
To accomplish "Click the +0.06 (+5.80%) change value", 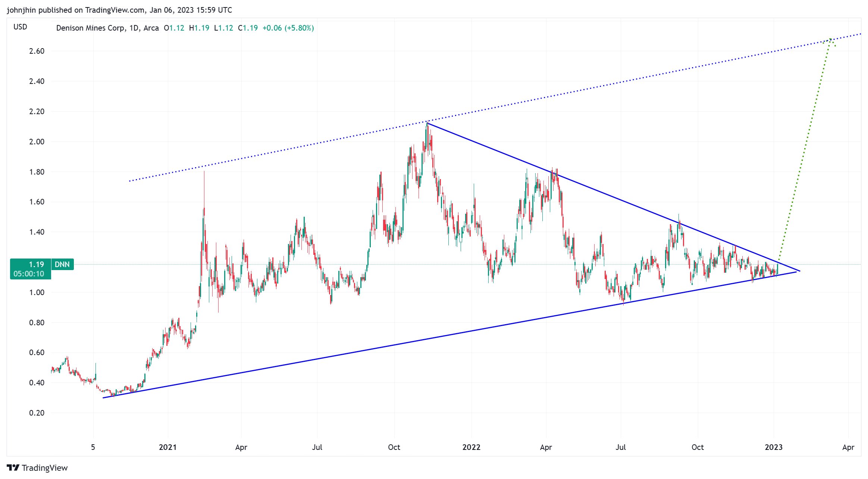I will [288, 28].
